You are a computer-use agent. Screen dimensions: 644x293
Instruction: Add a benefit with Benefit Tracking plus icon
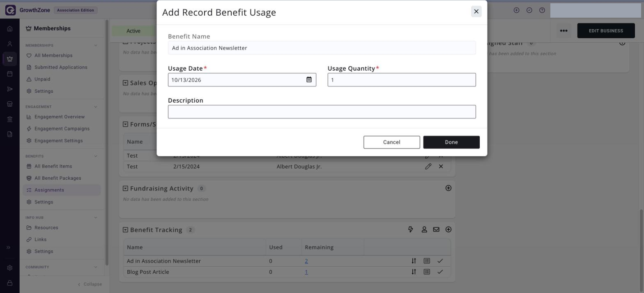pyautogui.click(x=448, y=229)
